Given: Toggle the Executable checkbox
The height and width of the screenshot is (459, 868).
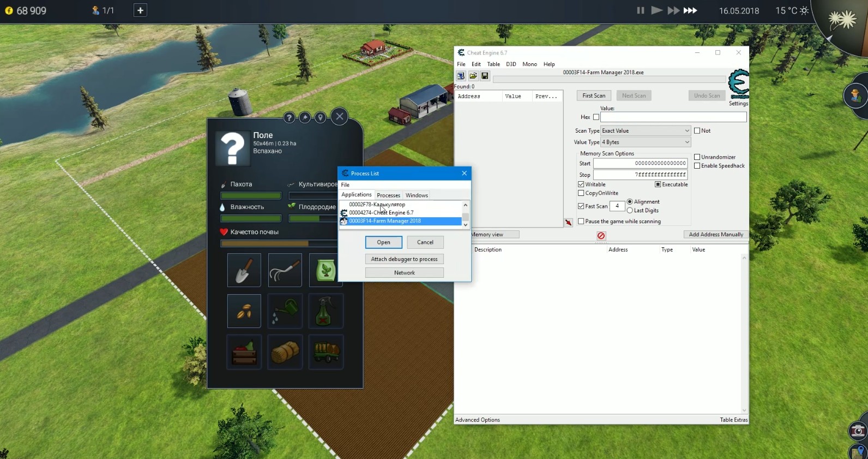Looking at the screenshot, I should (658, 184).
